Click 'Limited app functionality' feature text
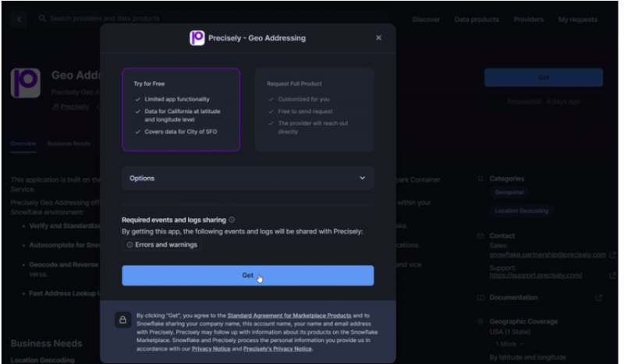Image resolution: width=624 pixels, height=364 pixels. point(177,100)
